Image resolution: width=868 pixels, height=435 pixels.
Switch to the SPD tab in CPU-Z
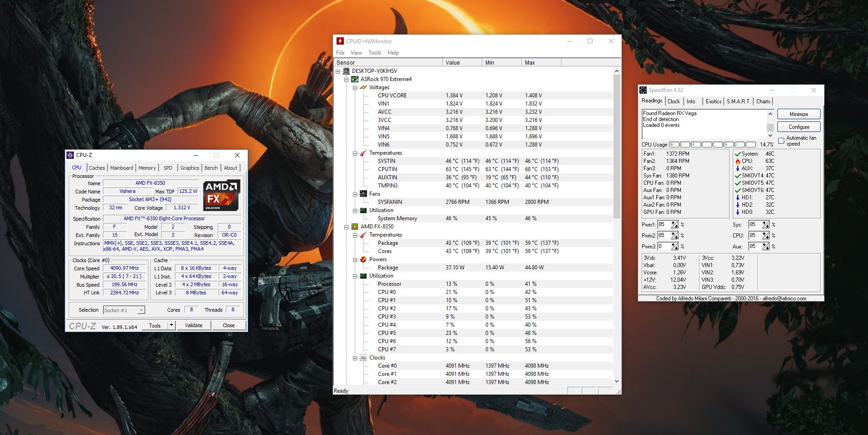168,168
